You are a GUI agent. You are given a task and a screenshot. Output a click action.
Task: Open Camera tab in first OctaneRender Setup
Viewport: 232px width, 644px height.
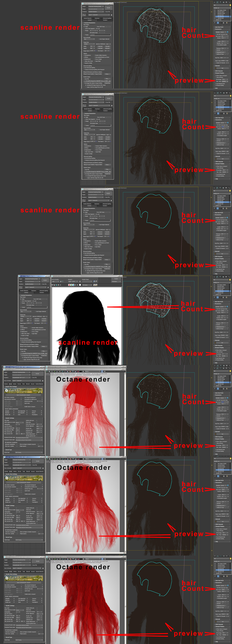[15, 384]
